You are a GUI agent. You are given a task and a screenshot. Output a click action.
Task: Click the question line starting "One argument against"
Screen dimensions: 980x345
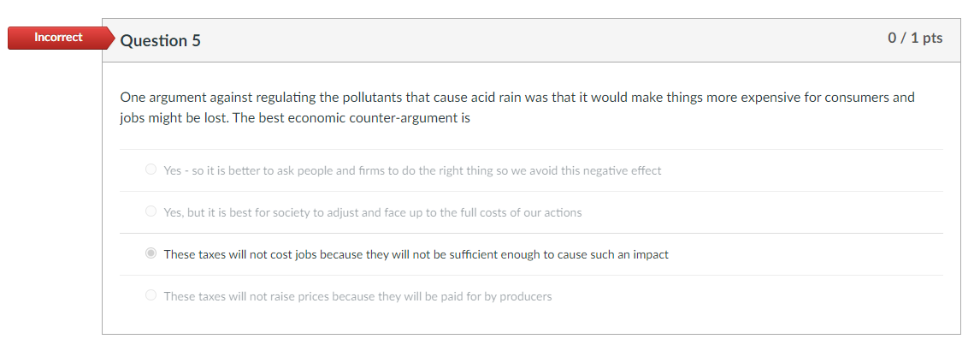[x=342, y=98]
